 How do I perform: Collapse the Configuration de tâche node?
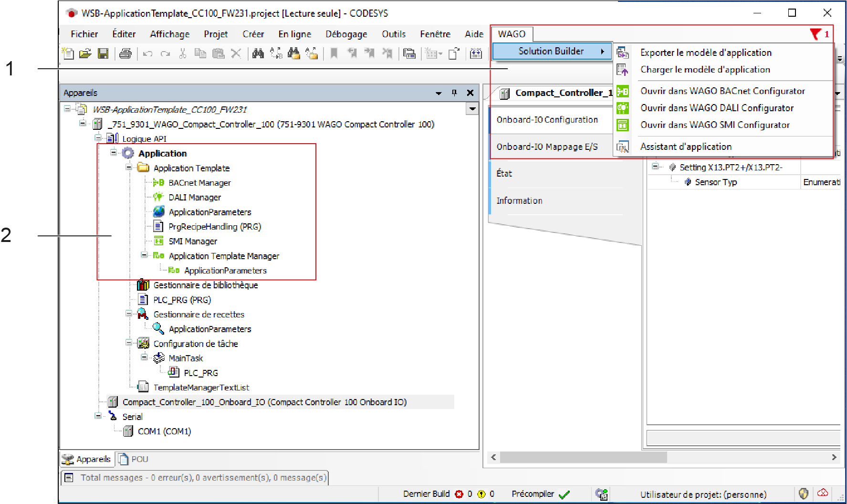click(129, 343)
